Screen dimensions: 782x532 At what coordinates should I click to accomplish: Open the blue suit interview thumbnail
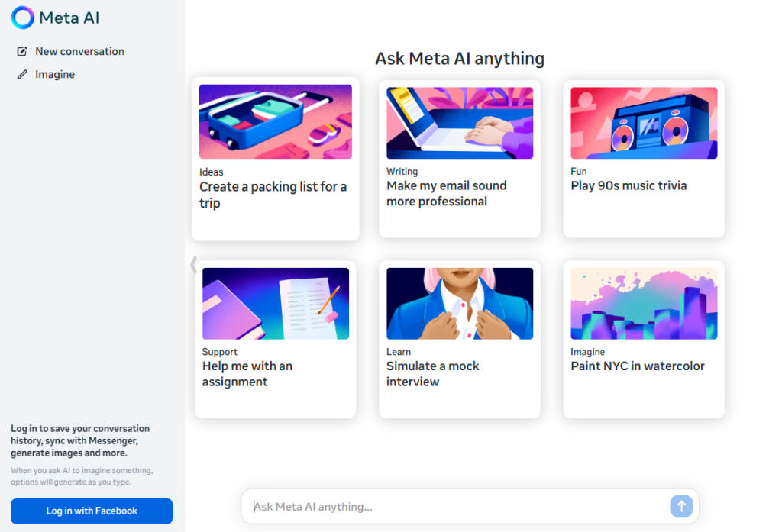(460, 304)
